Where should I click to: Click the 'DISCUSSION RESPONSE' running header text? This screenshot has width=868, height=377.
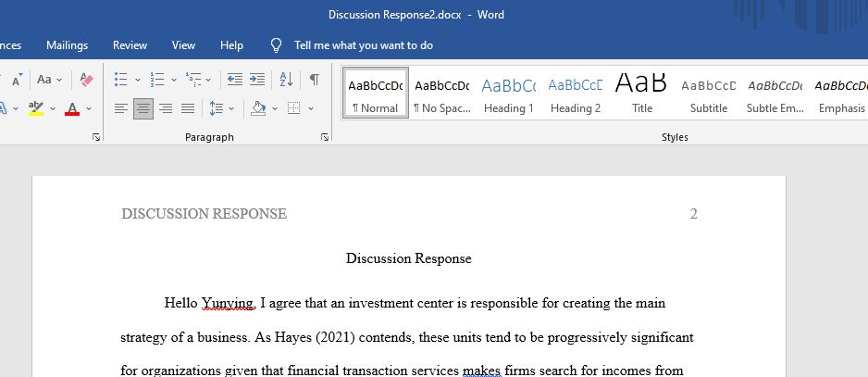coord(205,214)
